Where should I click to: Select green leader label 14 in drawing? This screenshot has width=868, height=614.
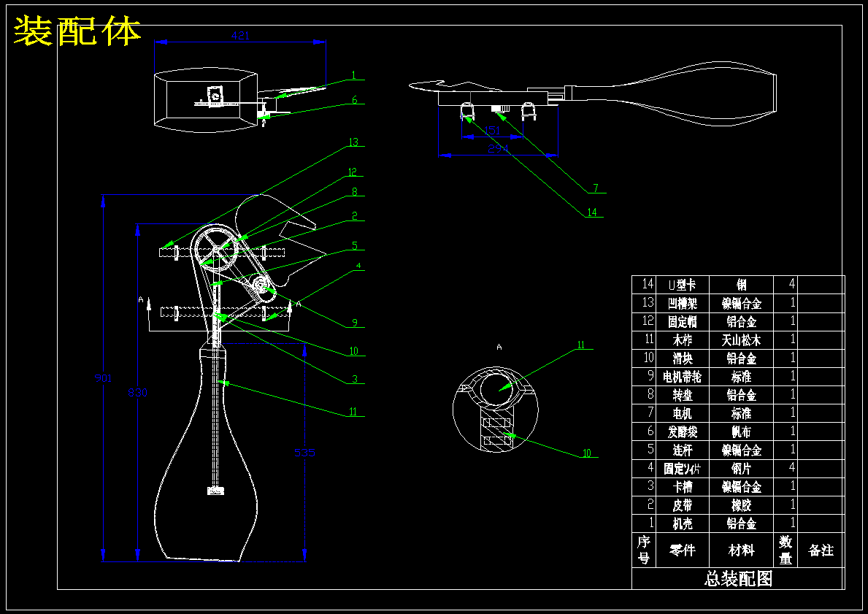click(x=592, y=212)
